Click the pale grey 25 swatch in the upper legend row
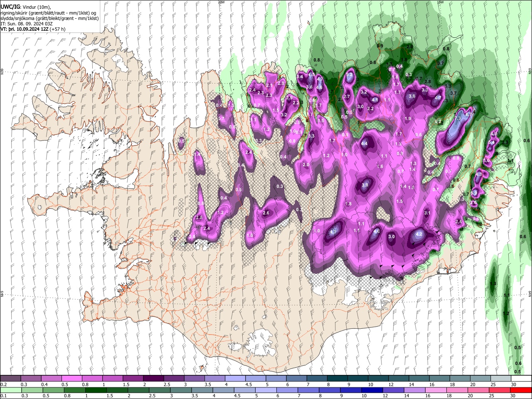The image size is (532, 399). (500, 379)
